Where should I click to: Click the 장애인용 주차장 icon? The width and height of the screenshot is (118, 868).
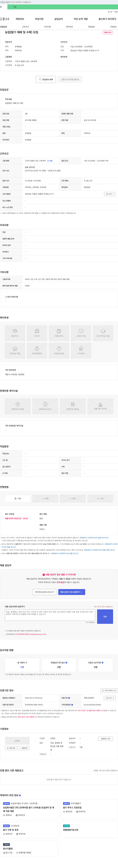click(17, 406)
